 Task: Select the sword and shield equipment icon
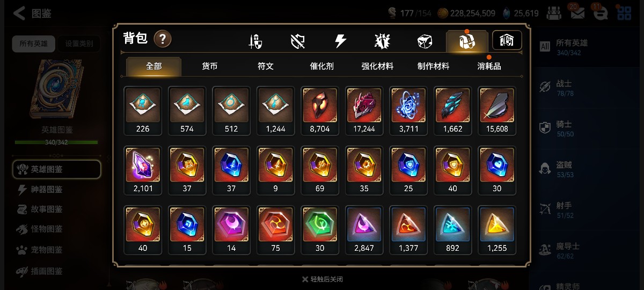pyautogui.click(x=255, y=41)
